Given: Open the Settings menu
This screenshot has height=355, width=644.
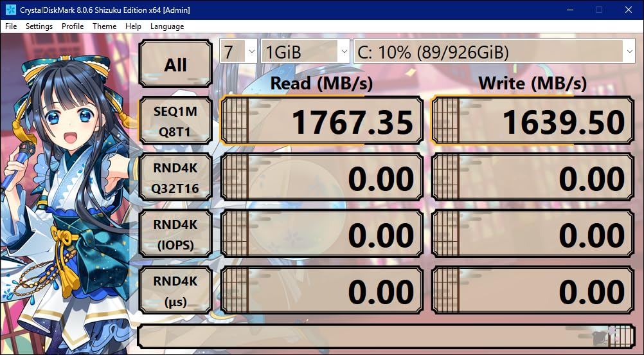Looking at the screenshot, I should point(39,26).
